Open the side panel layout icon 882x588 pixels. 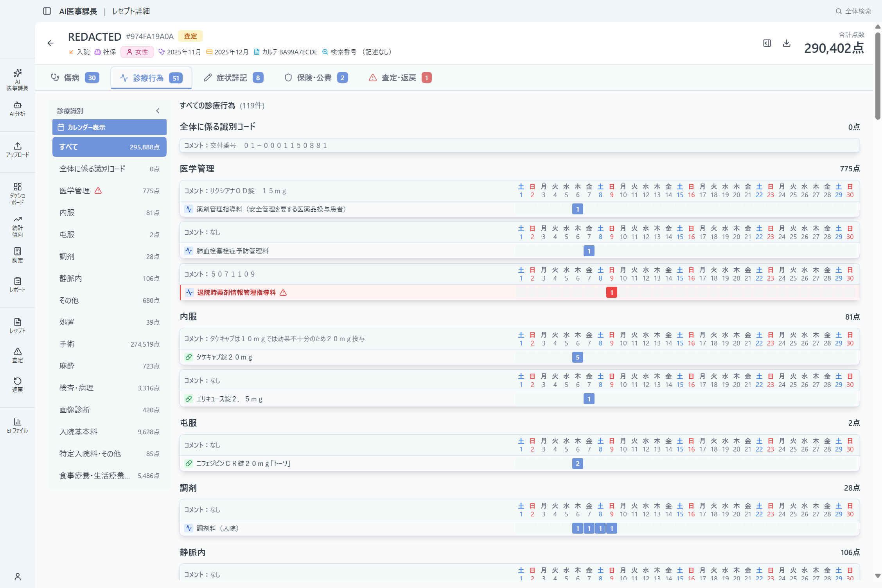pyautogui.click(x=767, y=43)
